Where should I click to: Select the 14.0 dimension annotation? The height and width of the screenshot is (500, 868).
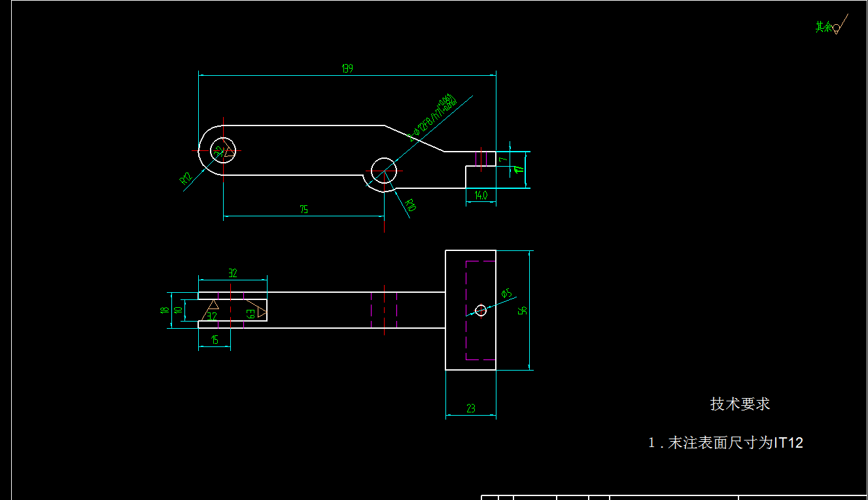481,194
